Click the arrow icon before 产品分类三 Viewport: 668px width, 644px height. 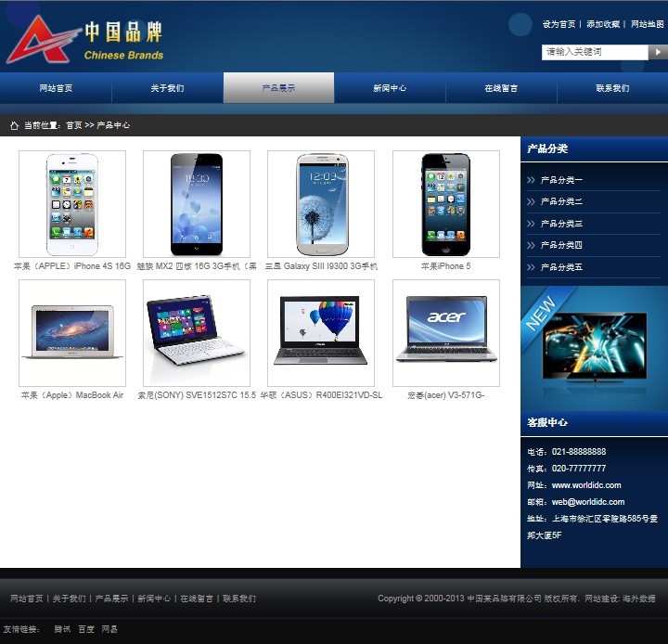click(531, 224)
